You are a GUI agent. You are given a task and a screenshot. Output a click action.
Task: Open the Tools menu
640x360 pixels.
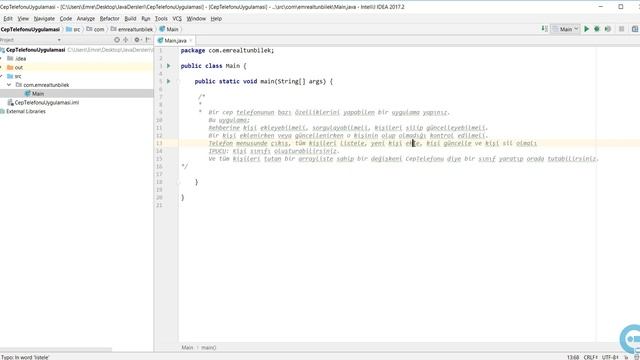click(161, 19)
